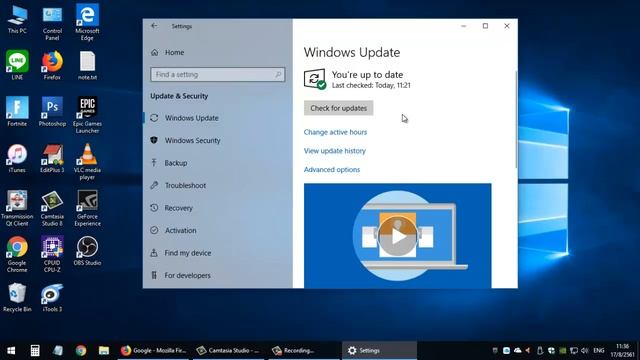The image size is (640, 360).
Task: Open Control Panel desktop icon
Action: [52, 23]
